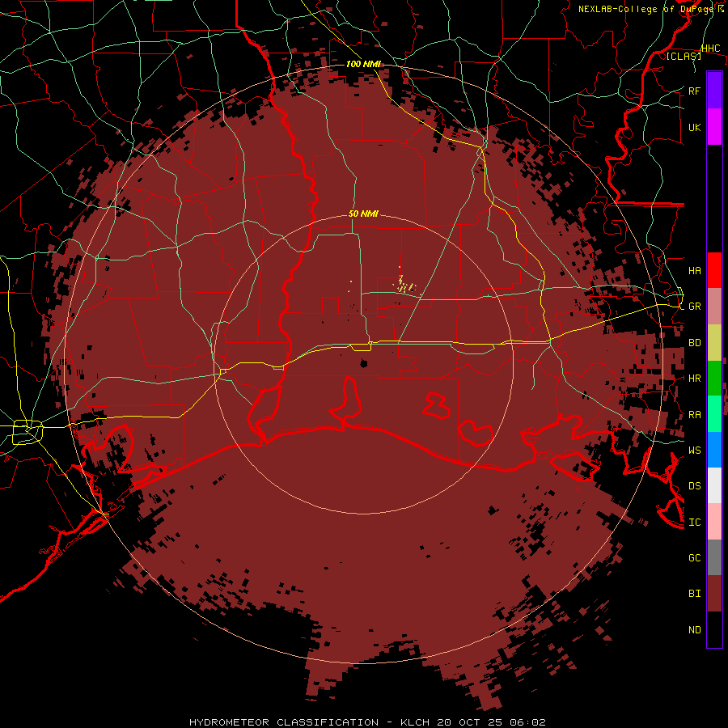Click the '50 NMI' range ring label

(x=363, y=214)
